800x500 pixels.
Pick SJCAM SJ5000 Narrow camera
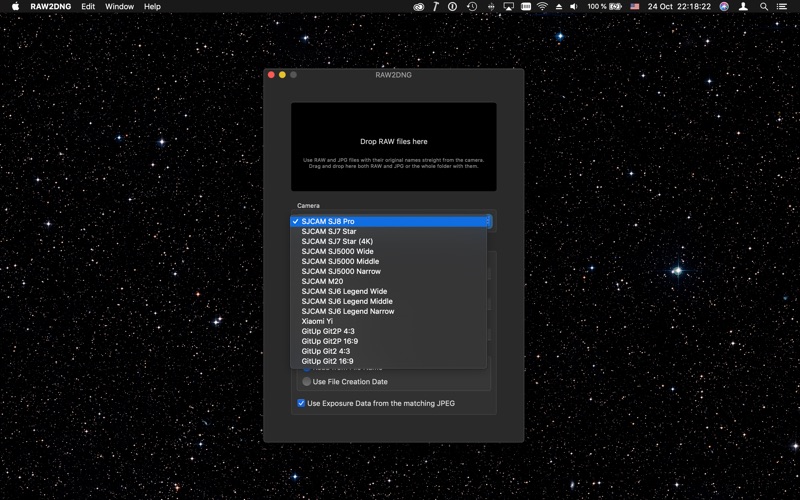click(x=389, y=271)
